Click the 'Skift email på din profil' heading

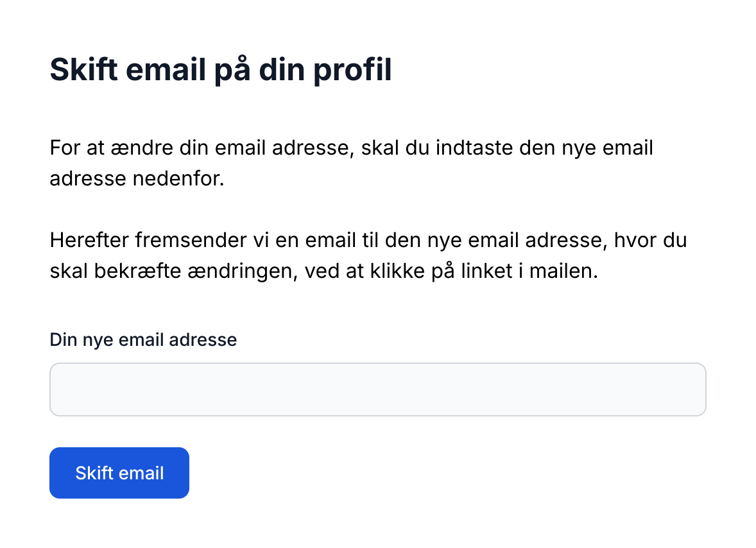pyautogui.click(x=221, y=69)
